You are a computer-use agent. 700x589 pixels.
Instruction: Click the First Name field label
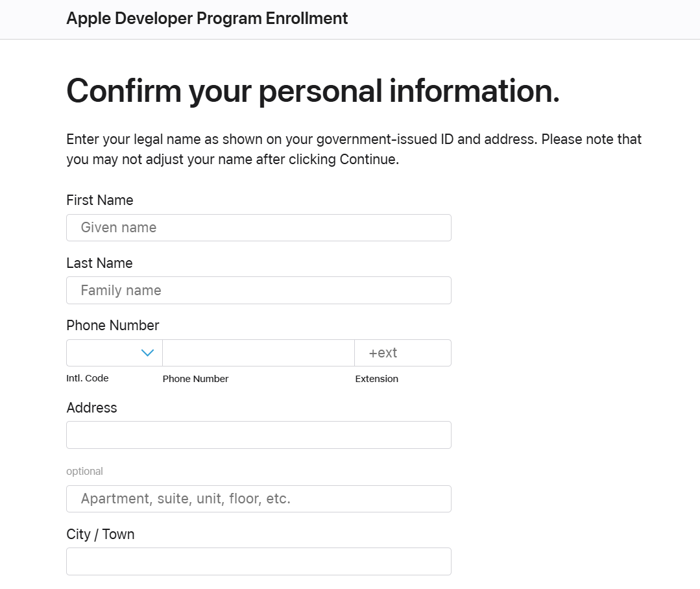[x=100, y=200]
